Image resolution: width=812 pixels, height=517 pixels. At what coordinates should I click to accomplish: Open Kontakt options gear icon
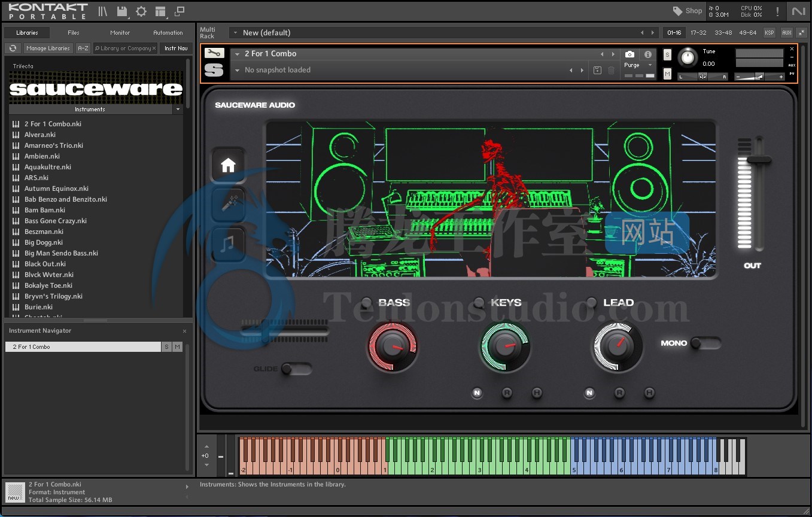coord(141,11)
